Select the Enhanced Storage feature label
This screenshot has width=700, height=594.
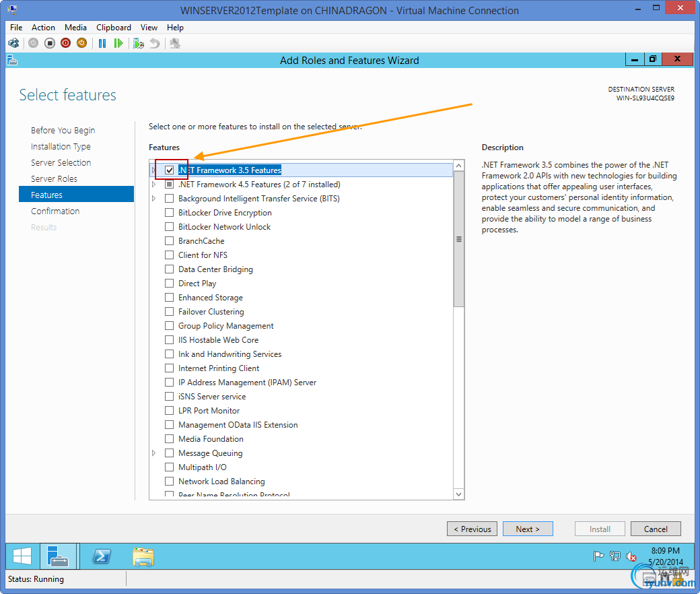pyautogui.click(x=211, y=298)
